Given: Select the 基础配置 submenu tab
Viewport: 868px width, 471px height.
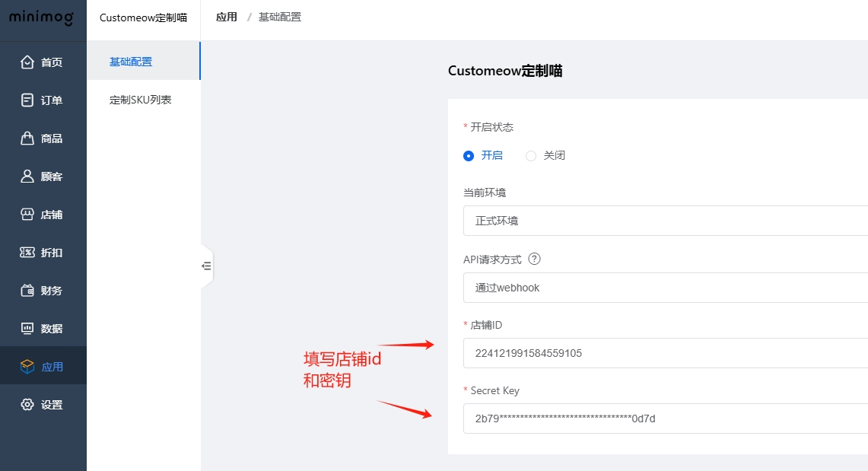Looking at the screenshot, I should pyautogui.click(x=144, y=62).
